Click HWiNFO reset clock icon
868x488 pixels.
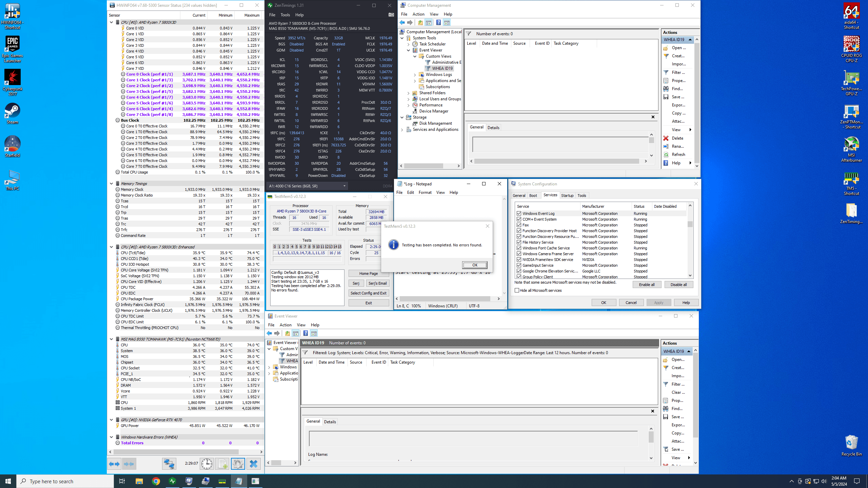pos(206,464)
